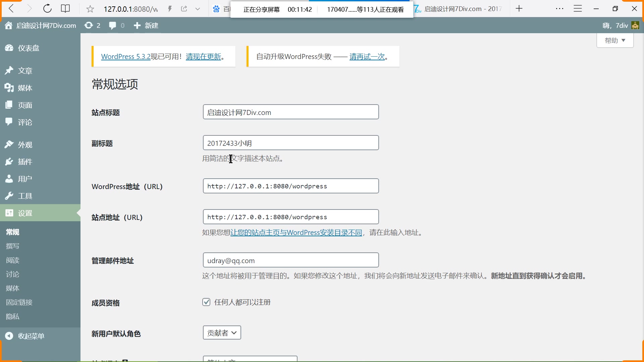This screenshot has width=644, height=362.
Task: Open the 仪表盘 dashboard icon
Action: point(9,48)
